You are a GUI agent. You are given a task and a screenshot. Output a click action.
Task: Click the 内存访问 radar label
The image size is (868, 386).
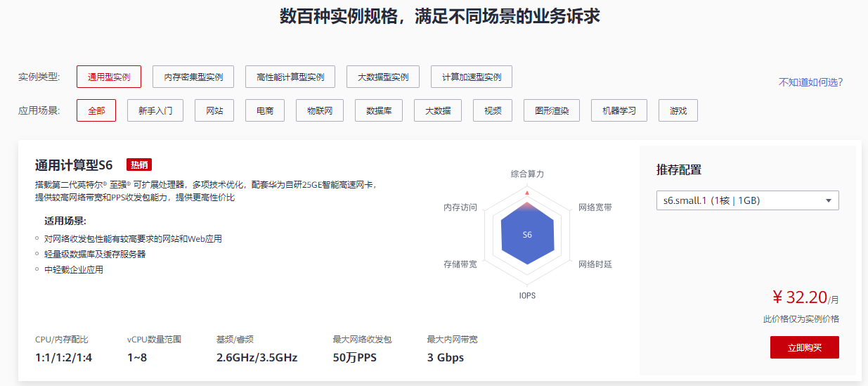[x=460, y=207]
